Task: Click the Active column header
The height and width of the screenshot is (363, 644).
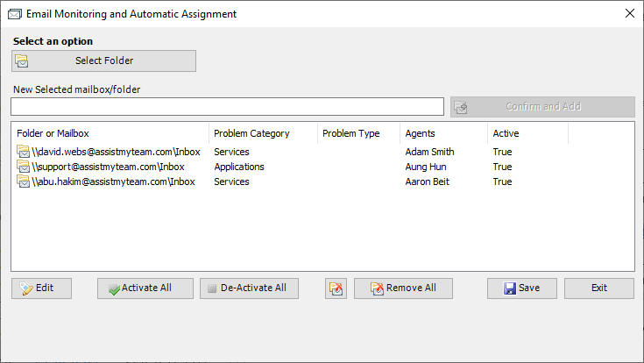Action: point(527,133)
